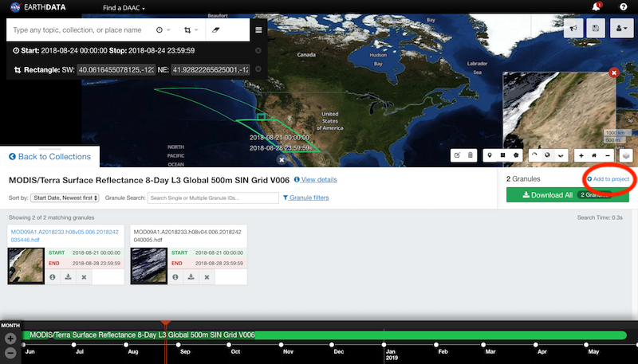This screenshot has width=638, height=364.
Task: Select Jul on the timeline axis
Action: coord(79,351)
